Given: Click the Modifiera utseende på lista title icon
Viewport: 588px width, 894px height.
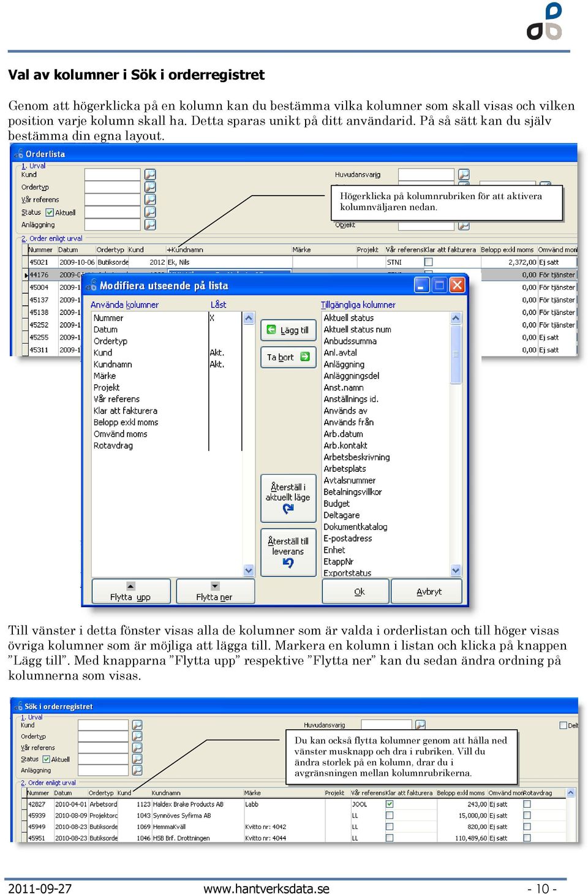Looking at the screenshot, I should (92, 286).
